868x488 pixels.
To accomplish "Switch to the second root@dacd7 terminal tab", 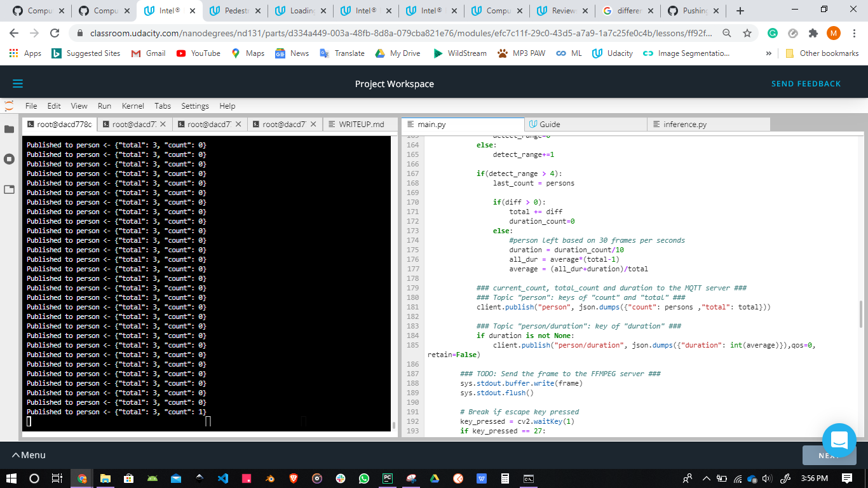I will click(134, 125).
